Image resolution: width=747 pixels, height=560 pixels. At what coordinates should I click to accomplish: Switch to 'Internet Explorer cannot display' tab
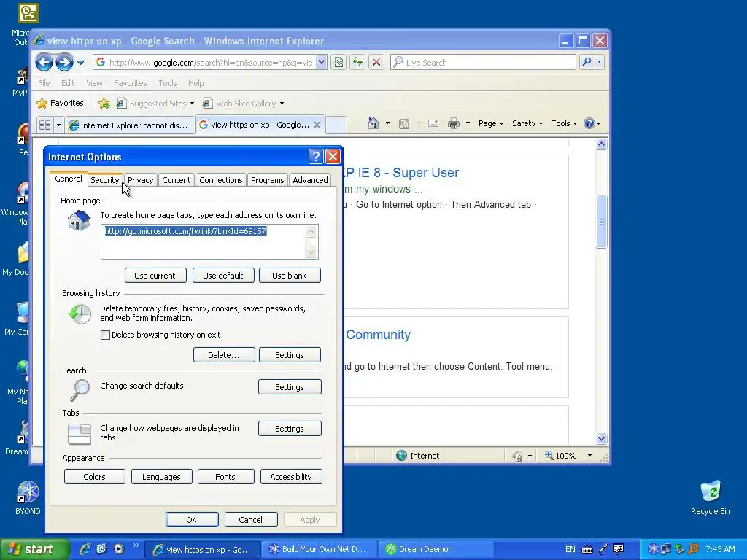[x=130, y=125]
